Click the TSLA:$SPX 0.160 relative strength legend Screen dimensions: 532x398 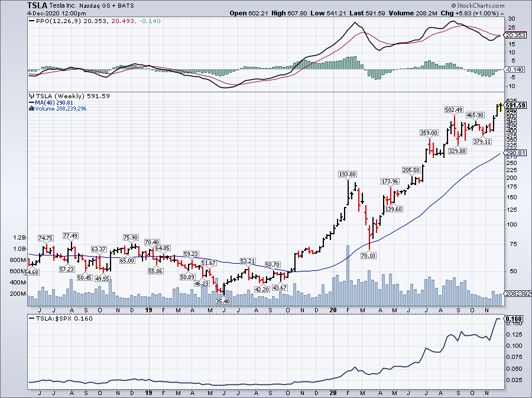64,319
